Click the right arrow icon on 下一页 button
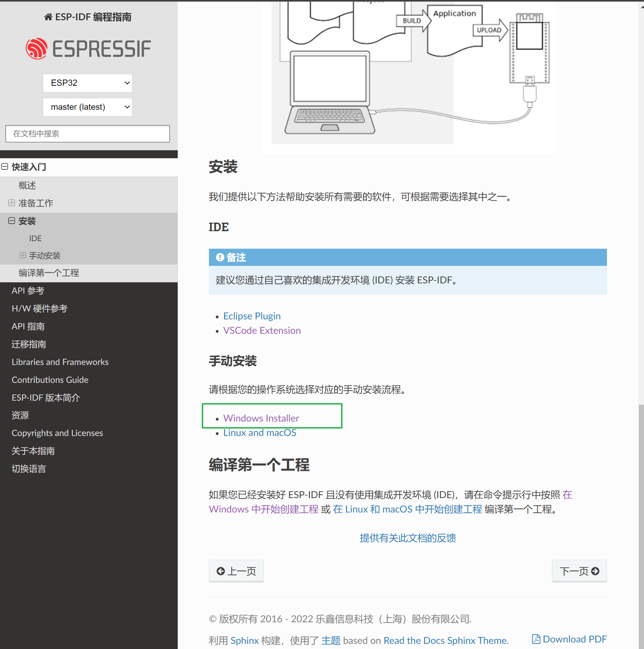 coord(595,571)
